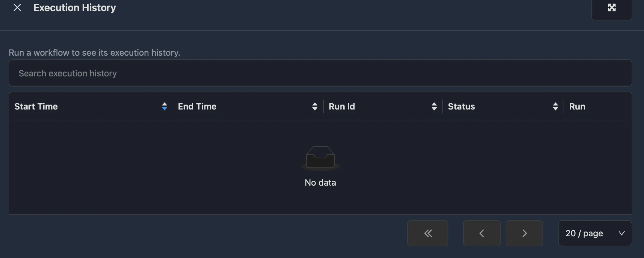Click the Search execution history field
Viewport: 644px width, 258px height.
click(320, 73)
